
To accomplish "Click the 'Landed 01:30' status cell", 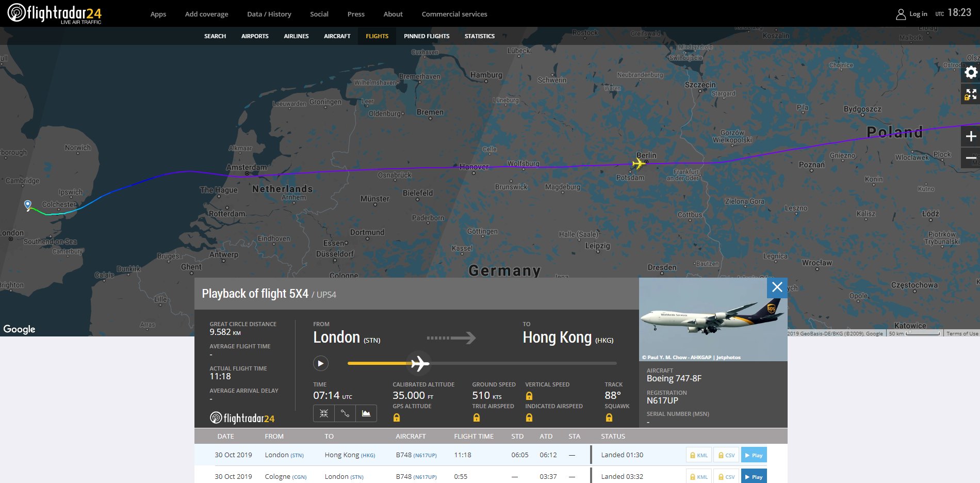I will pyautogui.click(x=622, y=455).
